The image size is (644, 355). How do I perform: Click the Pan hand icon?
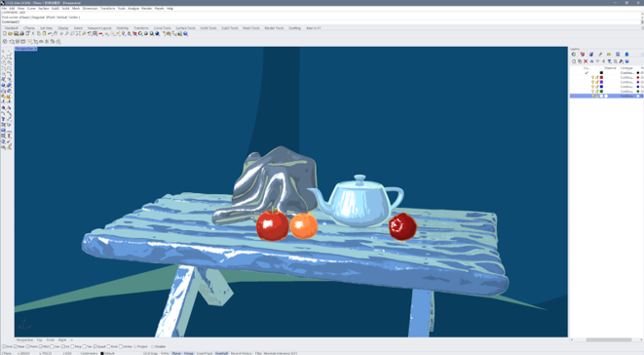click(x=56, y=34)
